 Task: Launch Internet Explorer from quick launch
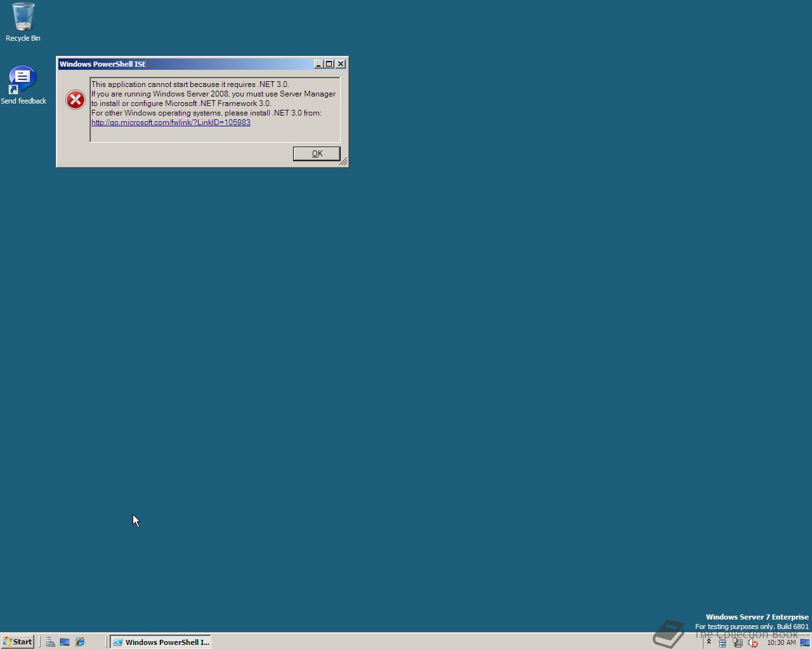click(x=80, y=642)
